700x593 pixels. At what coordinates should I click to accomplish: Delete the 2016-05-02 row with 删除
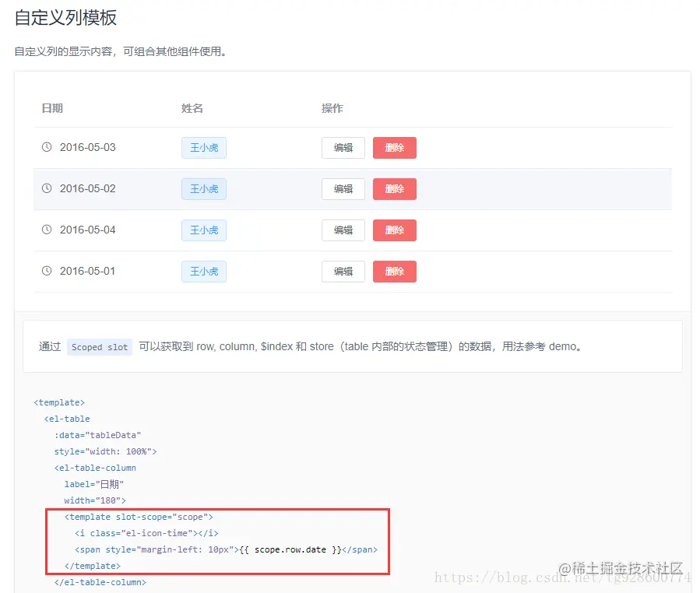395,189
